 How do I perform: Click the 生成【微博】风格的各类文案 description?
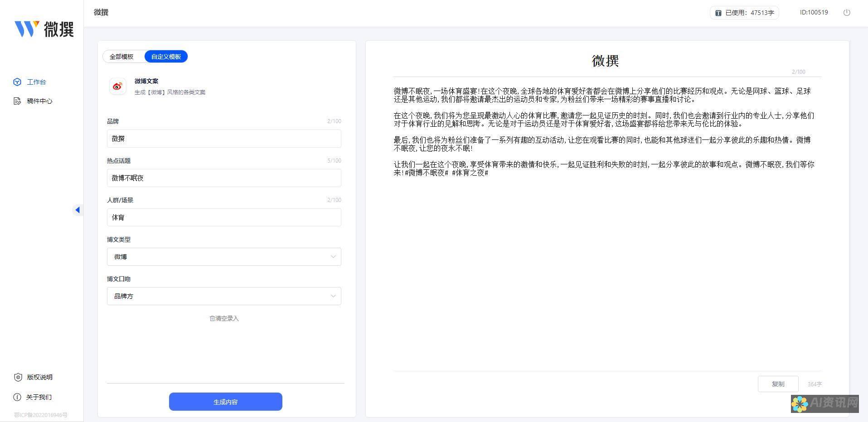click(x=170, y=92)
